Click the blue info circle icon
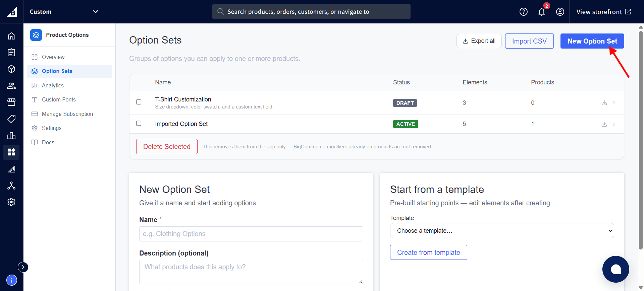The width and height of the screenshot is (644, 291). [12, 280]
